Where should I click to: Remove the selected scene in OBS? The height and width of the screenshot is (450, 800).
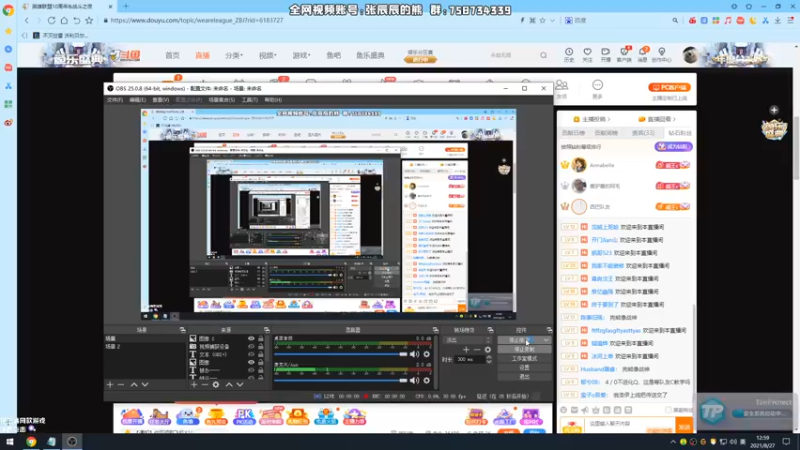[121, 384]
